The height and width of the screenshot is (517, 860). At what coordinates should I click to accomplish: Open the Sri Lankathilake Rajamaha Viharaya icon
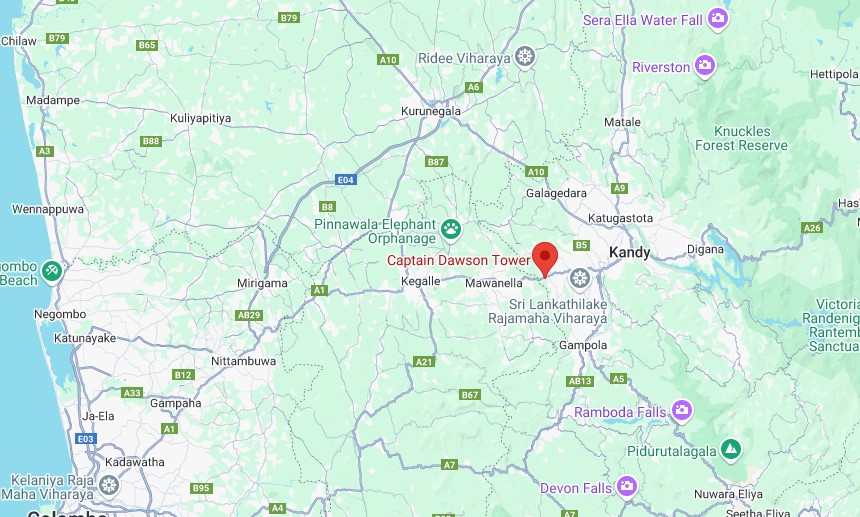click(x=579, y=279)
